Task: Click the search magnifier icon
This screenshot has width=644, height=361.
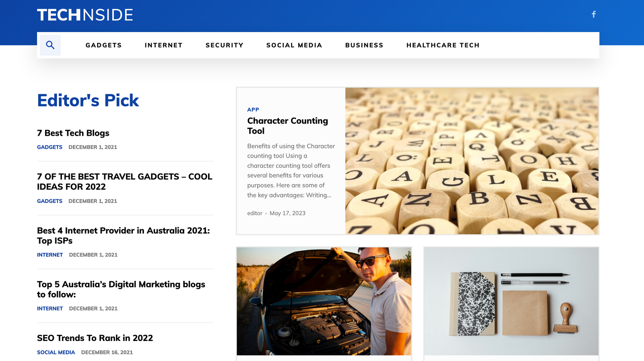Action: tap(50, 45)
